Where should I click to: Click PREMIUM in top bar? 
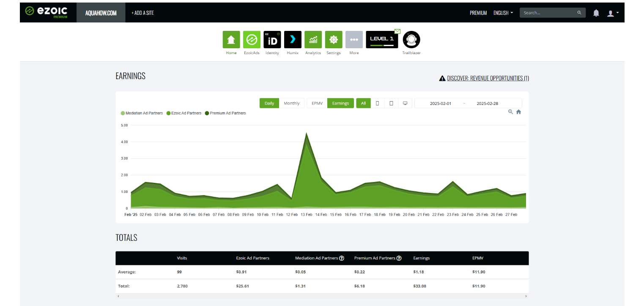tap(478, 13)
